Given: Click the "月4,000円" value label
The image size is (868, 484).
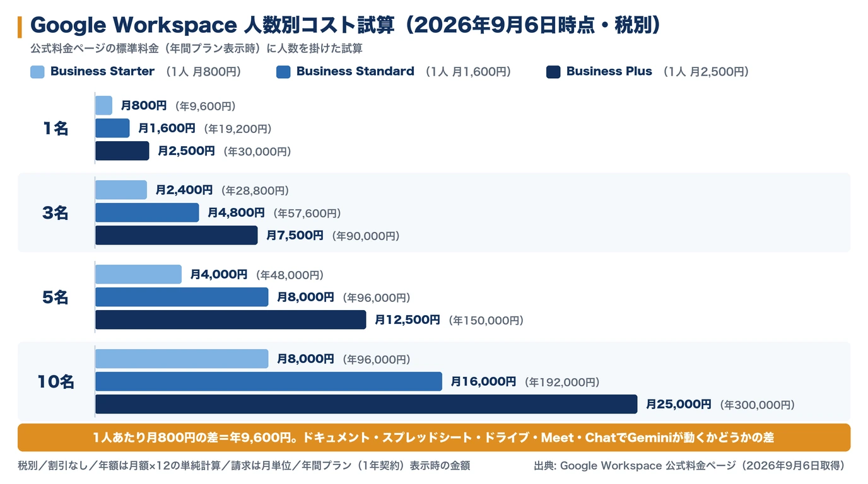Looking at the screenshot, I should [x=219, y=275].
